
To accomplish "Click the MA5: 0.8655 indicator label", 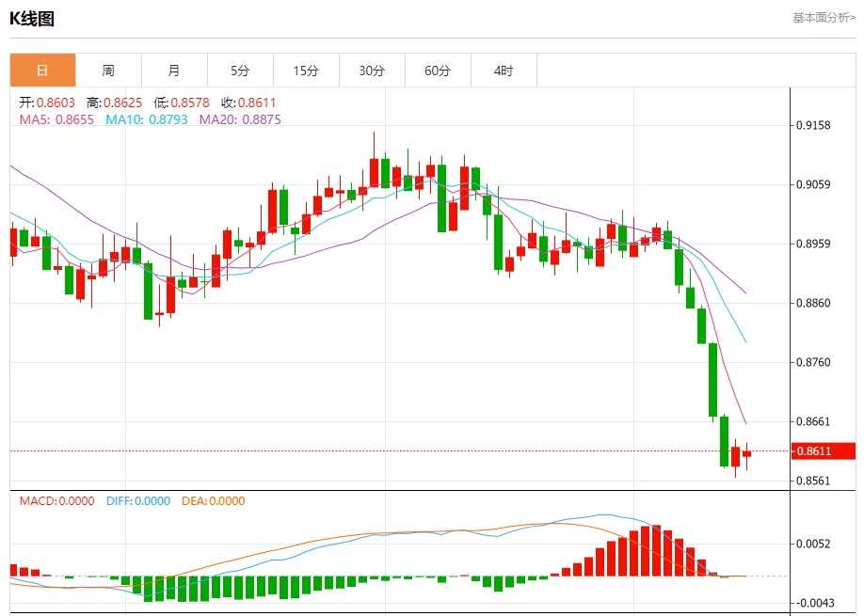I will (x=56, y=119).
